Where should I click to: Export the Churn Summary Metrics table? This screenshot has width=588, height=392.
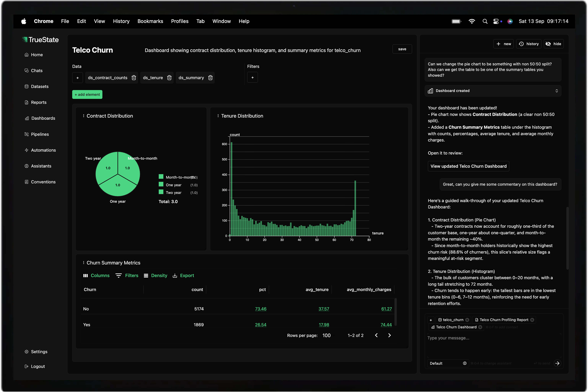tap(183, 276)
